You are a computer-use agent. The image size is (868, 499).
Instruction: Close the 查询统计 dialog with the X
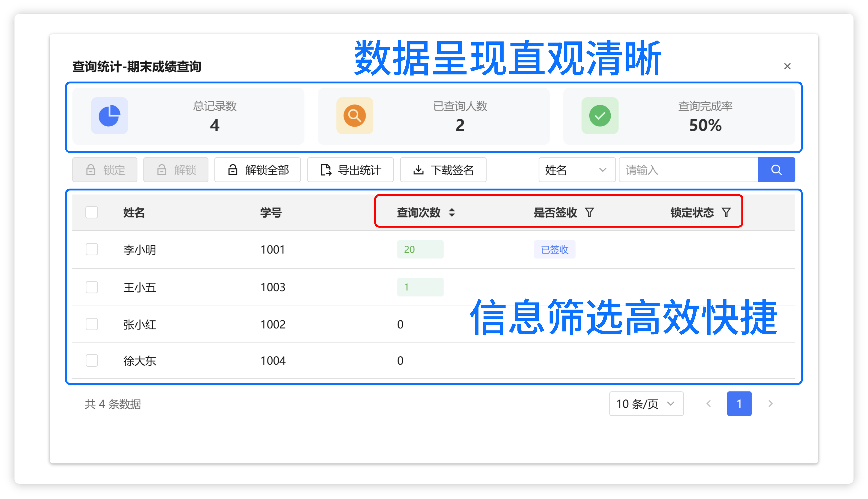click(787, 66)
